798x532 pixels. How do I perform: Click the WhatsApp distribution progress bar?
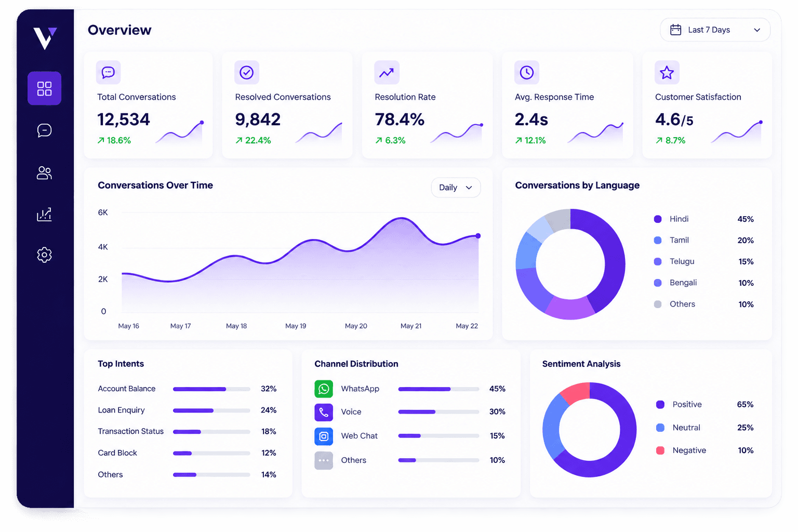click(438, 389)
